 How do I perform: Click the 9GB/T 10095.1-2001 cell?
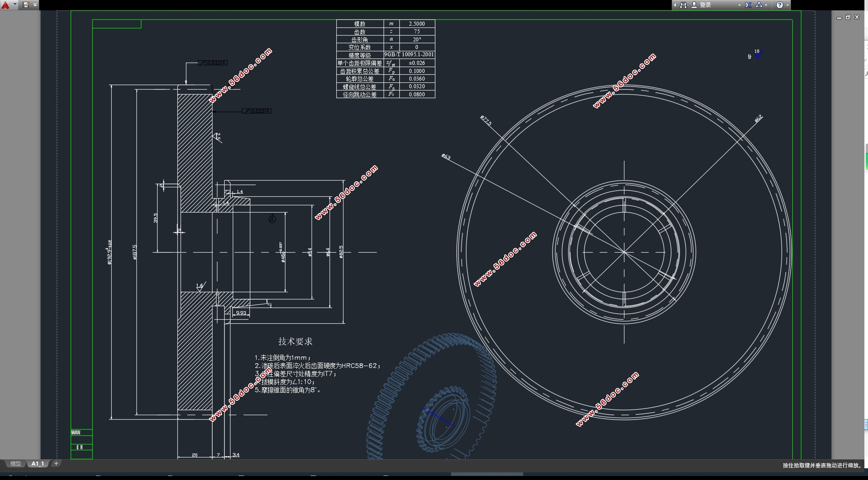click(x=409, y=54)
